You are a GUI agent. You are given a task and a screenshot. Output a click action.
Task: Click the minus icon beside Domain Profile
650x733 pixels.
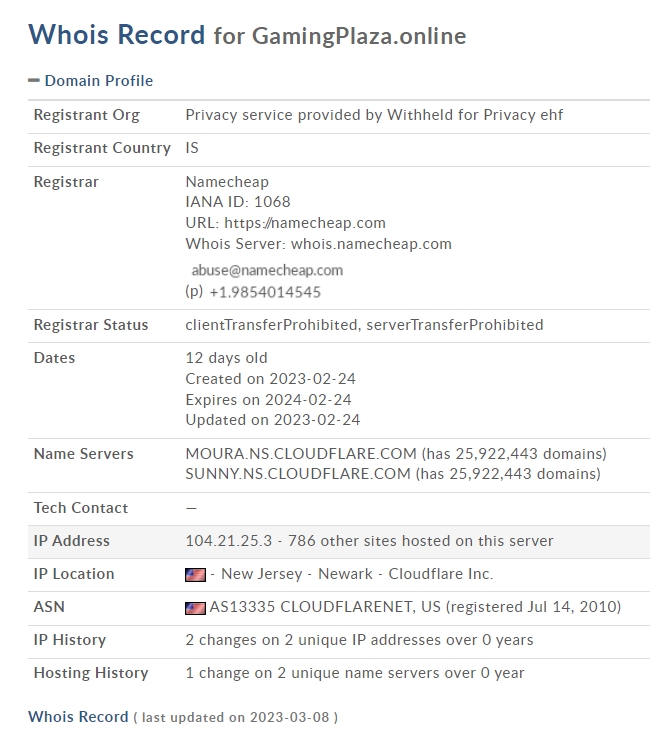(34, 80)
